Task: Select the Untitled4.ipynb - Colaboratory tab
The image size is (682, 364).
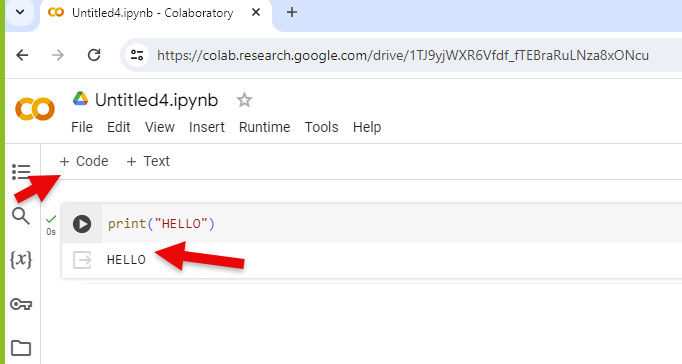Action: point(153,13)
